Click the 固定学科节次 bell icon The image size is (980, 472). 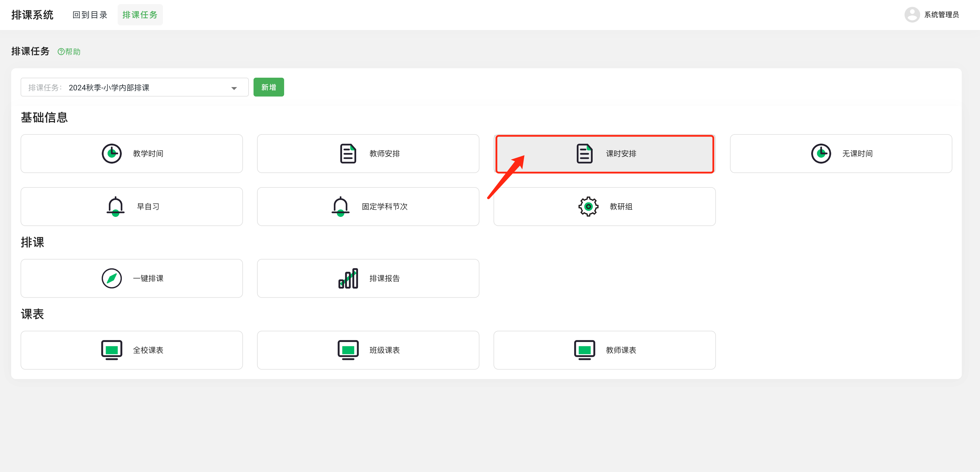[x=341, y=206]
